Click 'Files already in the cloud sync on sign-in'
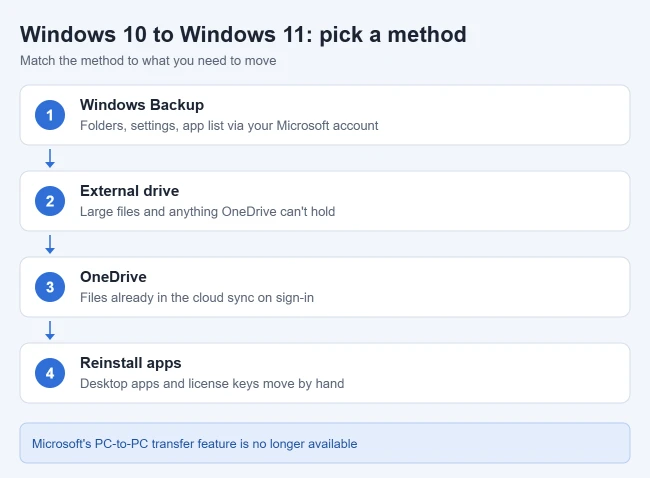 [196, 298]
